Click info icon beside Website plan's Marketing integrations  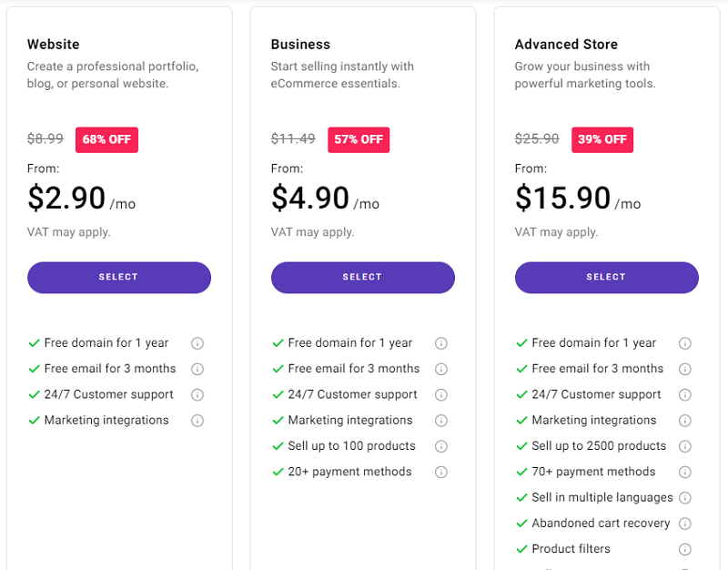point(197,421)
